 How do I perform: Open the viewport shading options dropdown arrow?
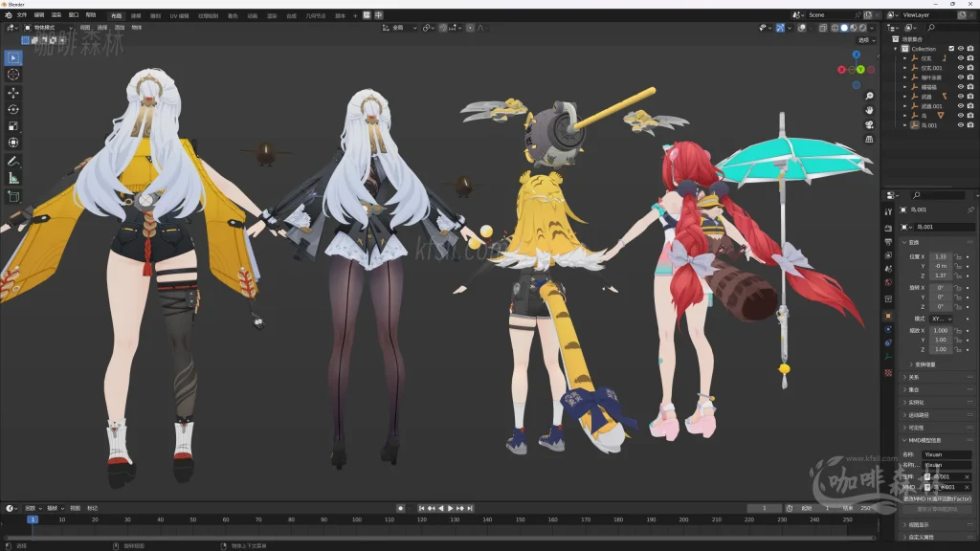click(872, 28)
